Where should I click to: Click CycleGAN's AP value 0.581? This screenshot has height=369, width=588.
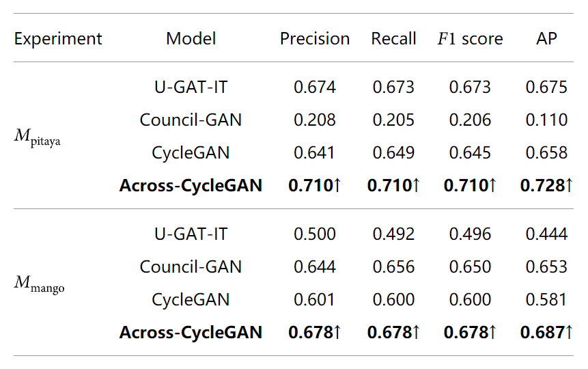point(546,299)
